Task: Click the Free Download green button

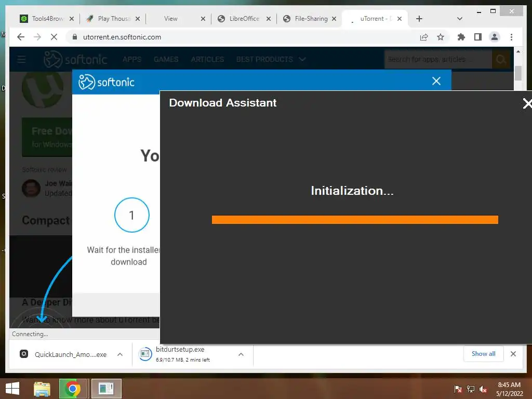Action: pyautogui.click(x=47, y=137)
